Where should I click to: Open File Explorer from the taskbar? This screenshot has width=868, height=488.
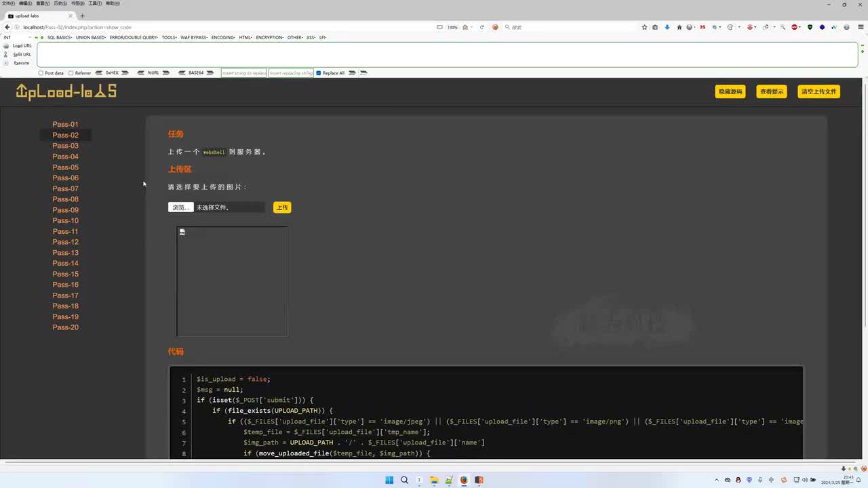coord(434,480)
